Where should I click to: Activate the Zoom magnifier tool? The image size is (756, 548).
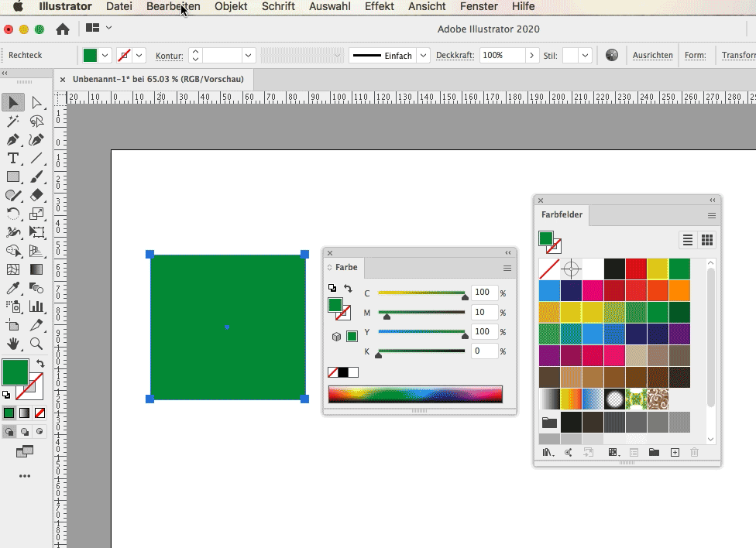[x=36, y=344]
